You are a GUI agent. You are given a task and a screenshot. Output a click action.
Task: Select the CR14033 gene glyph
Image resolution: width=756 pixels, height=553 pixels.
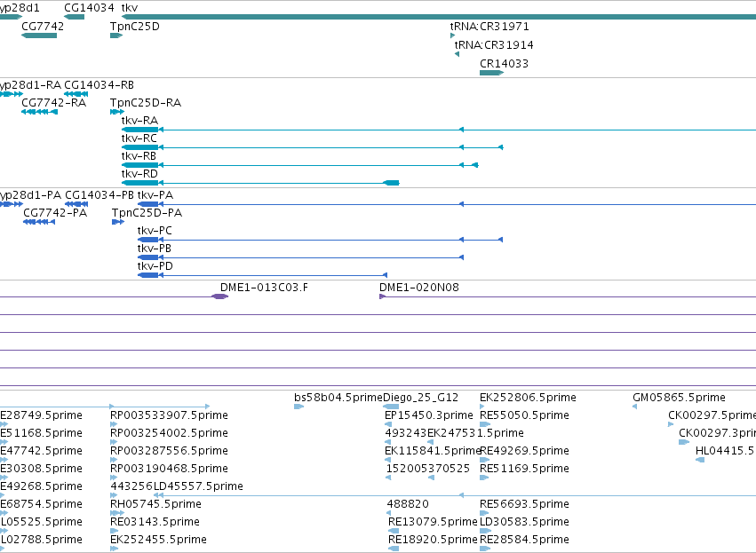click(492, 73)
